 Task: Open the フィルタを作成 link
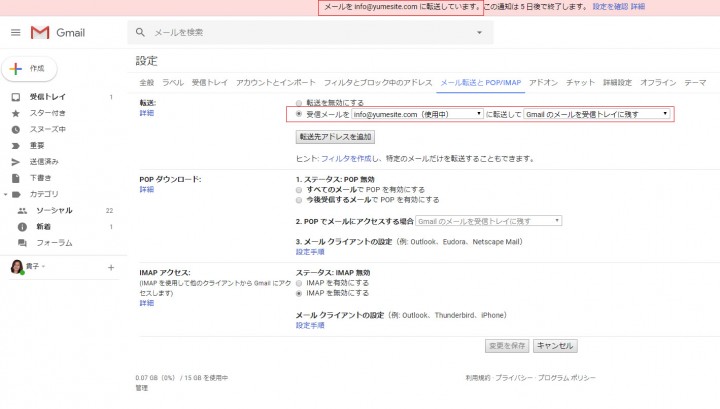click(346, 159)
